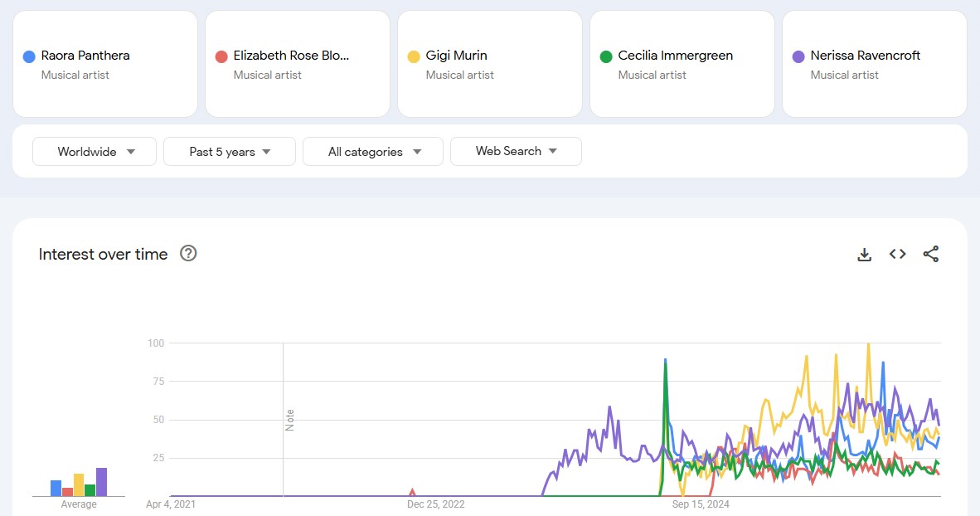Click the 25 value on the y-axis
This screenshot has width=980, height=516.
tap(158, 458)
